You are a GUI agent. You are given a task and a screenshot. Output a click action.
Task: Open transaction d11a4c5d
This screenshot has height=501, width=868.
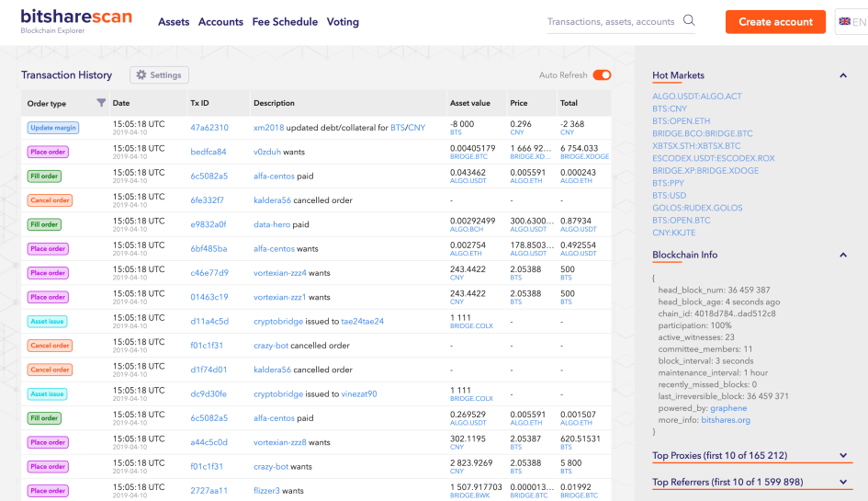coord(209,322)
